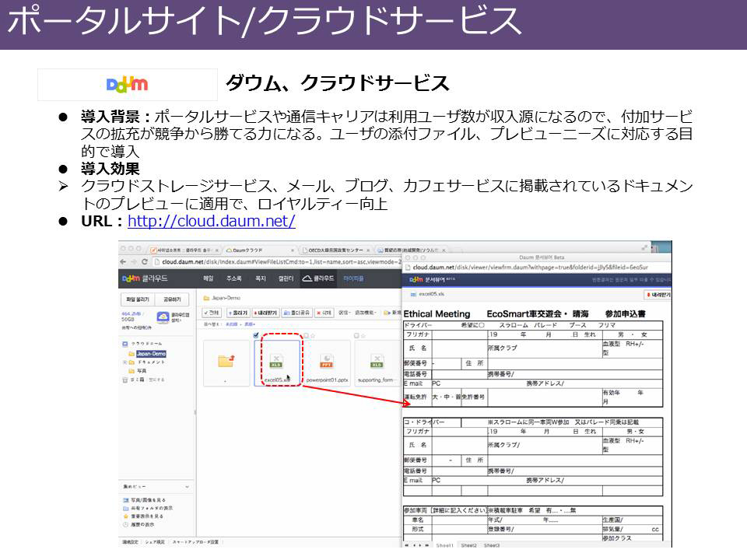This screenshot has width=747, height=560.
Task: Open 写真/画像を見る in sidebar
Action: coord(145,500)
